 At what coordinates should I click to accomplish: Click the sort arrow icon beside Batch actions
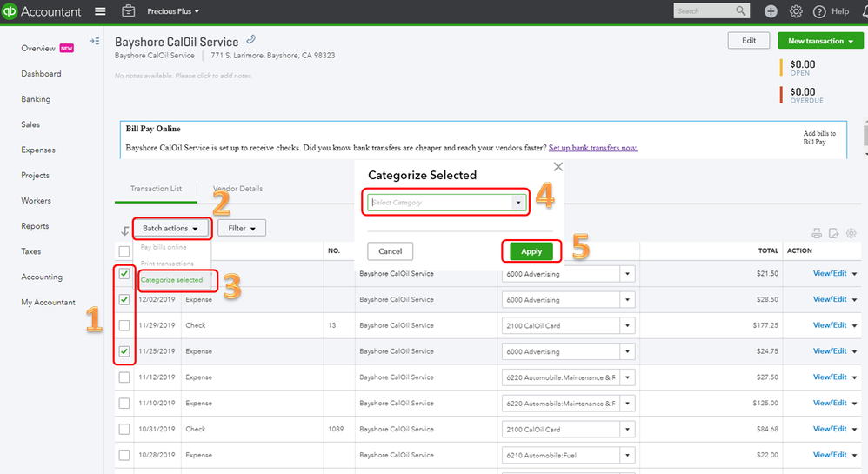(125, 230)
